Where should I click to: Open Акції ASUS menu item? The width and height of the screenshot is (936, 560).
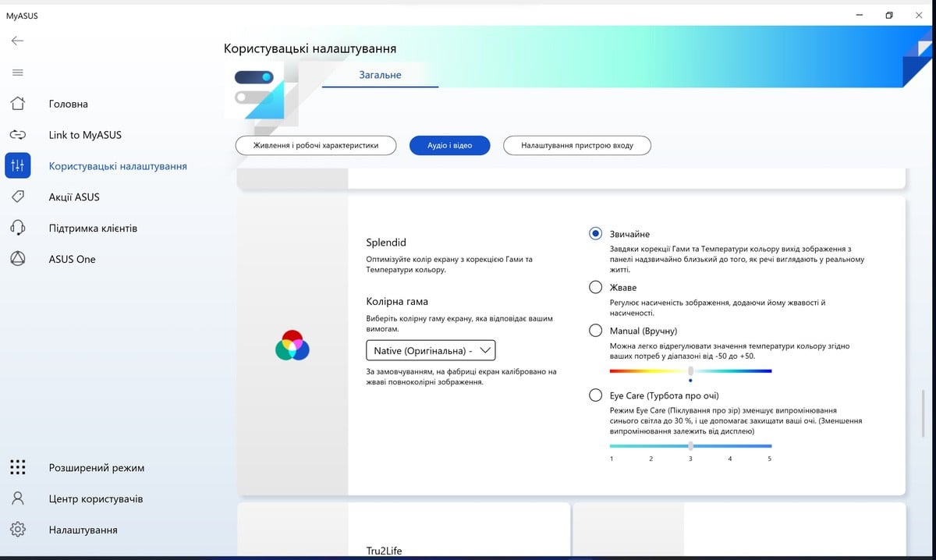[x=74, y=197]
